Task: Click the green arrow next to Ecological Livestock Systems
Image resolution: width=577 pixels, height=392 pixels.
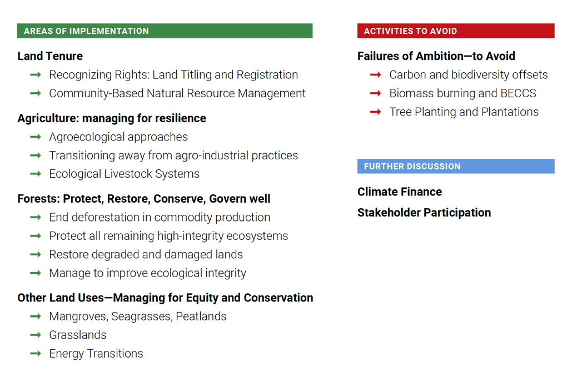Action: click(36, 174)
